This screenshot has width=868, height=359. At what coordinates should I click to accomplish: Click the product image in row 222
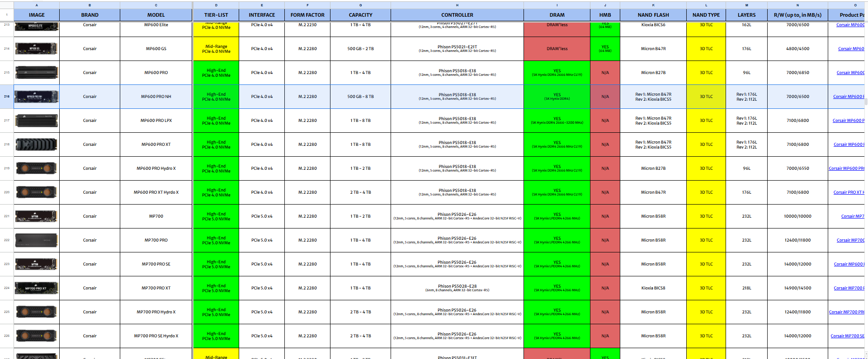[37, 240]
